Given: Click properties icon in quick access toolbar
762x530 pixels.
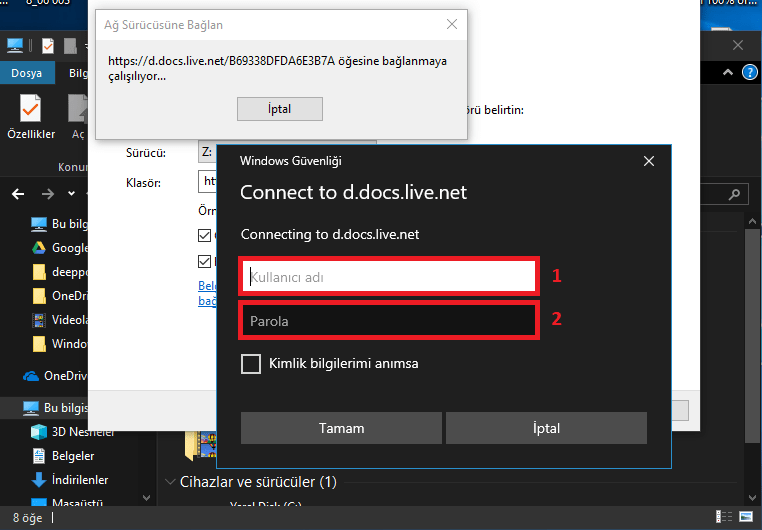Looking at the screenshot, I should point(48,46).
